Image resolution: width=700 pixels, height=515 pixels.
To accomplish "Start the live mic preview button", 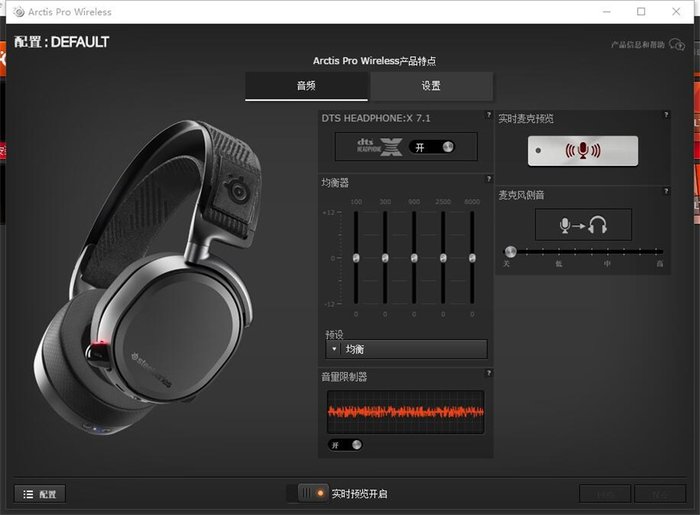I will [583, 151].
